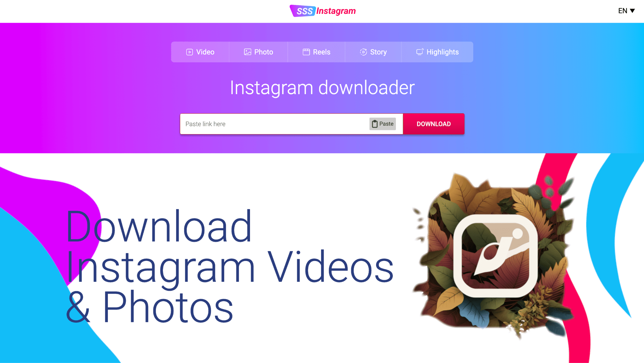Click the Highlights tab icon
Viewport: 644px width, 363px height.
point(419,52)
